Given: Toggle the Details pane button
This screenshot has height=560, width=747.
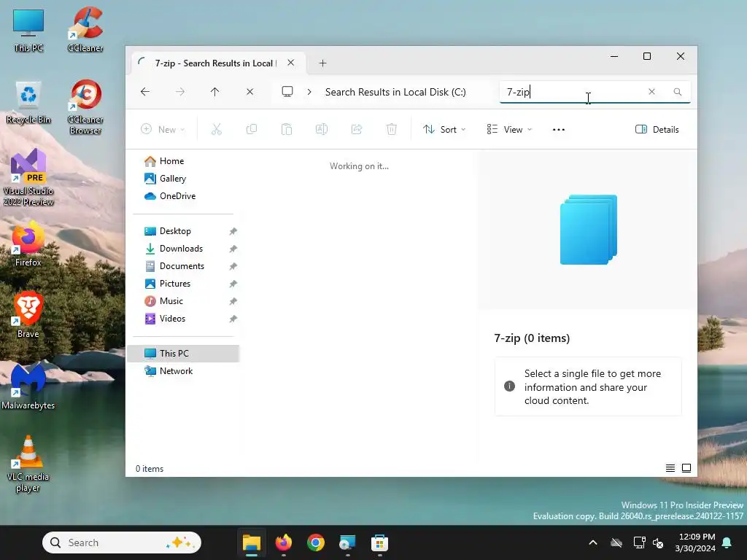Looking at the screenshot, I should [657, 130].
